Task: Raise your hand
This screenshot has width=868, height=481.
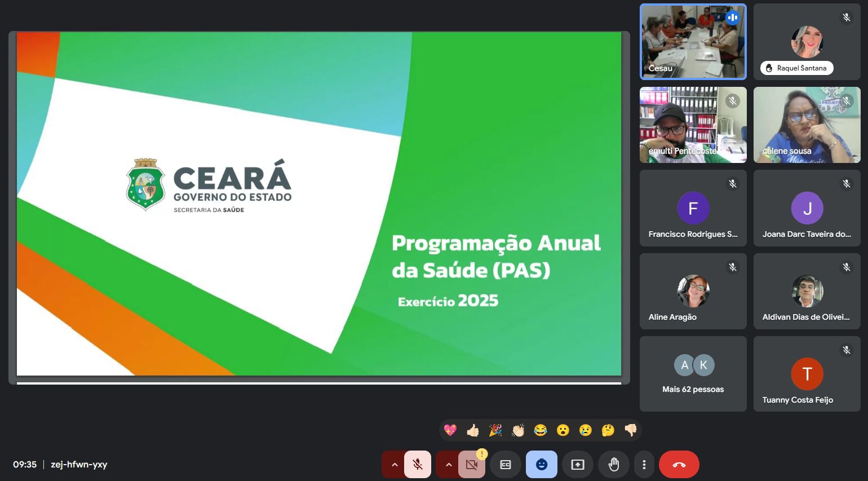Action: [x=614, y=465]
